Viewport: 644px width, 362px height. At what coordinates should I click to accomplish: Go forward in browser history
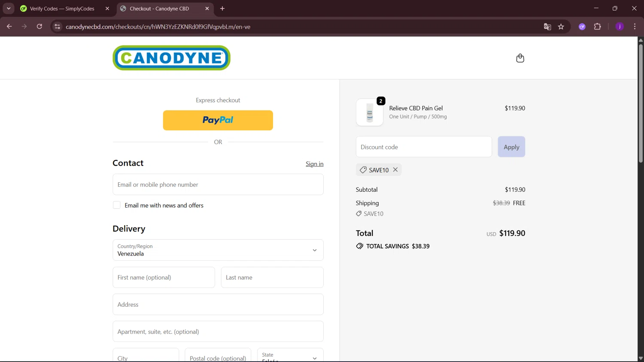24,27
